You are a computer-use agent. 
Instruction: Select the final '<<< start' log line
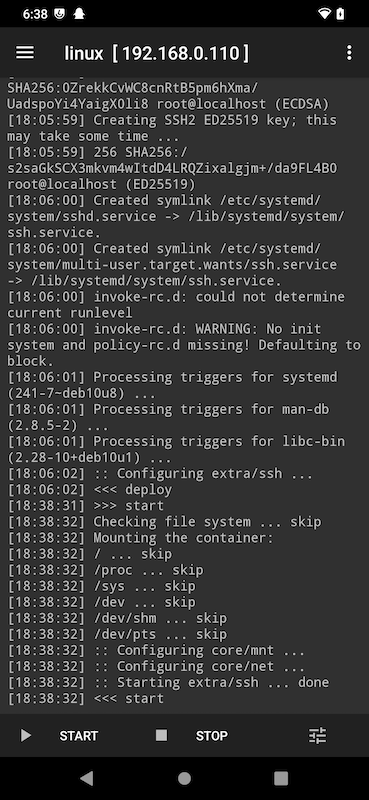[86, 698]
